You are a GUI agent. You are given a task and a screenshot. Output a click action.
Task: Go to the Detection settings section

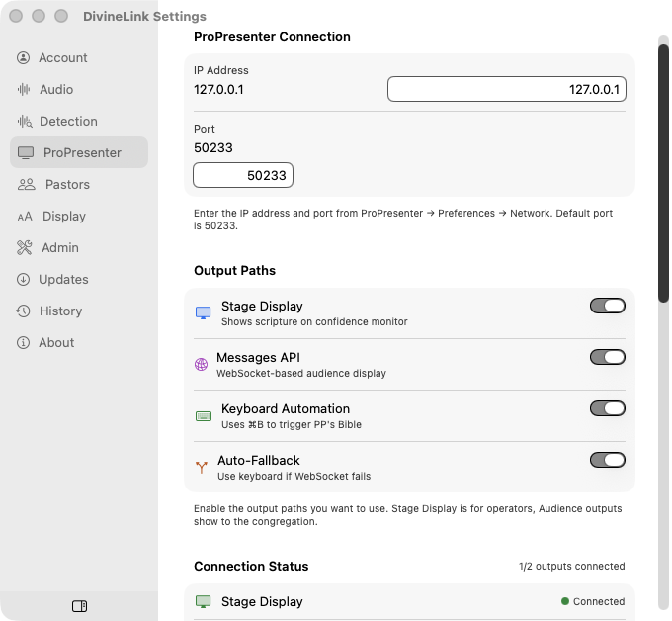coord(79,121)
